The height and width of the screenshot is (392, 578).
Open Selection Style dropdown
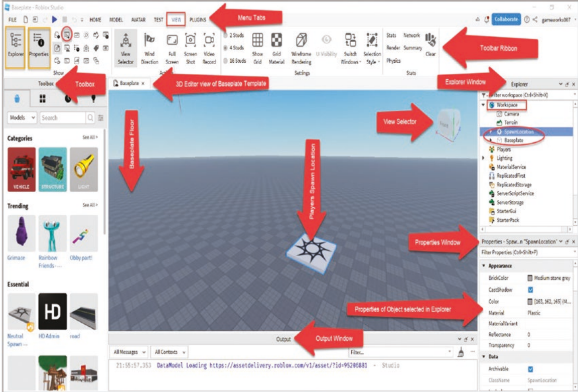(372, 49)
